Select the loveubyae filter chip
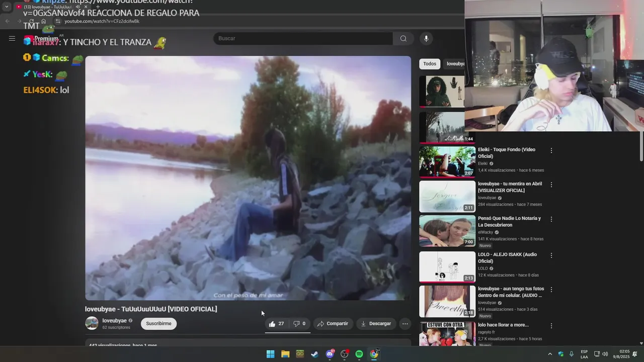644x362 pixels. click(455, 64)
